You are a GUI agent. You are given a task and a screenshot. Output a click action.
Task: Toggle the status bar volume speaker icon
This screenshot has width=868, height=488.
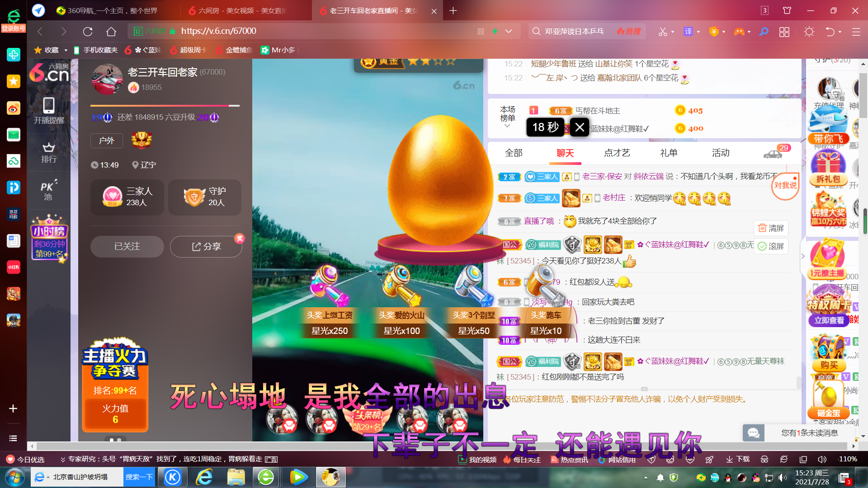point(822,459)
